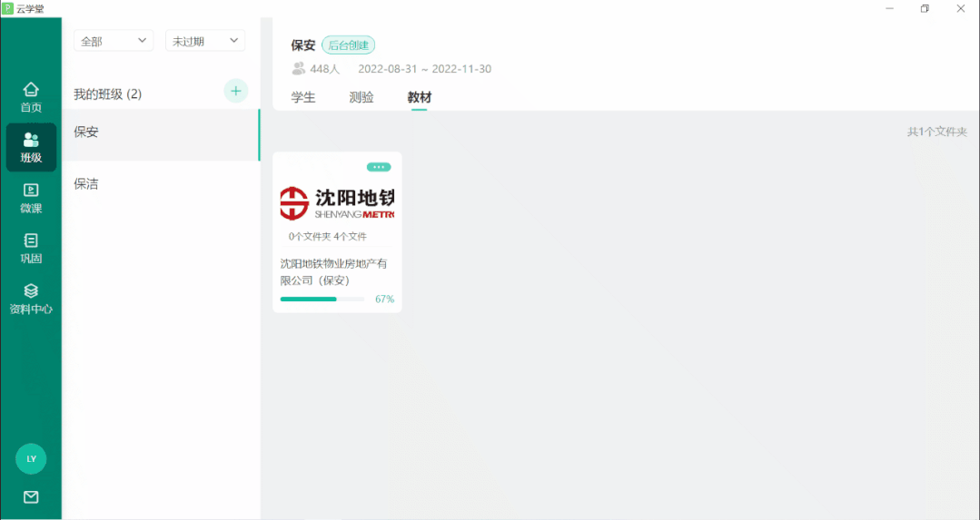This screenshot has width=980, height=520.
Task: Close the 云学堂 window
Action: point(961,9)
